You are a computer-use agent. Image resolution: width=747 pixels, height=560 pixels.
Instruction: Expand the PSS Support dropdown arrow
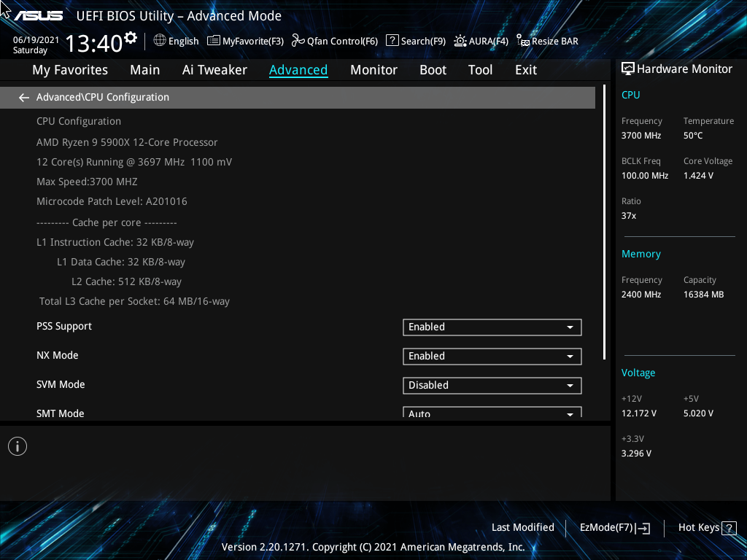570,327
